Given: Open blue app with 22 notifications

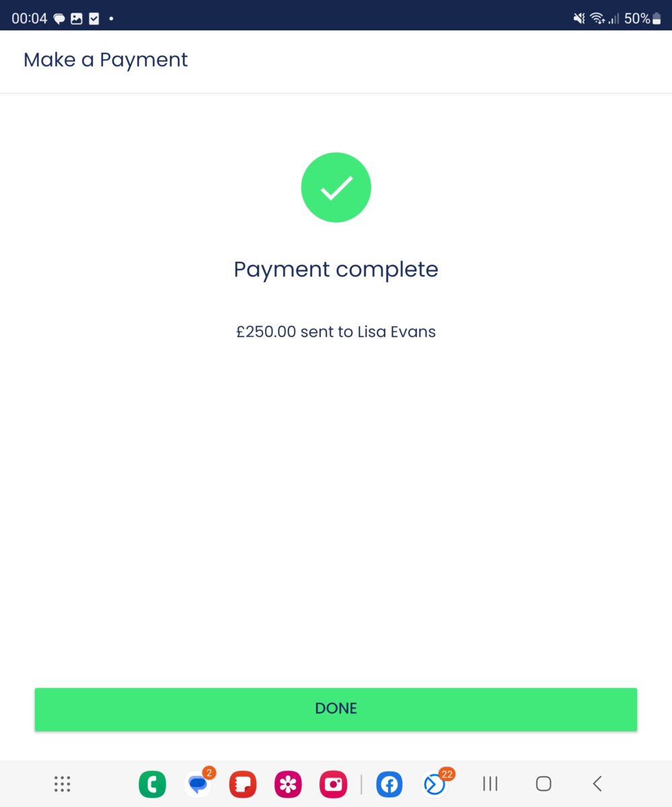Looking at the screenshot, I should 435,784.
